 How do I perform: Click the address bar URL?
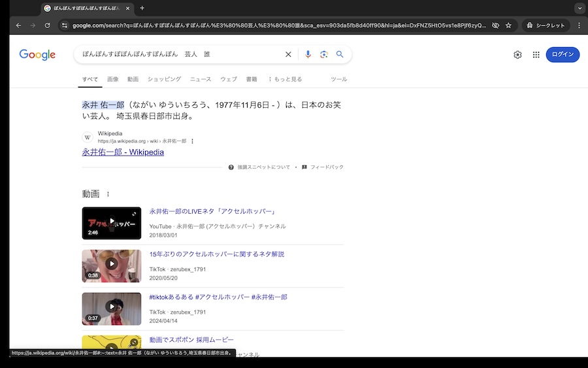tap(279, 25)
